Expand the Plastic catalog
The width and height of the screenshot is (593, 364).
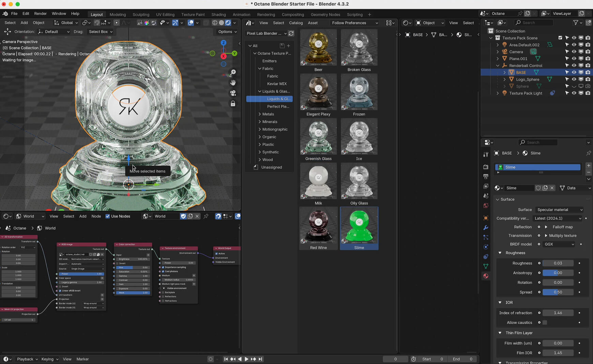(x=260, y=145)
